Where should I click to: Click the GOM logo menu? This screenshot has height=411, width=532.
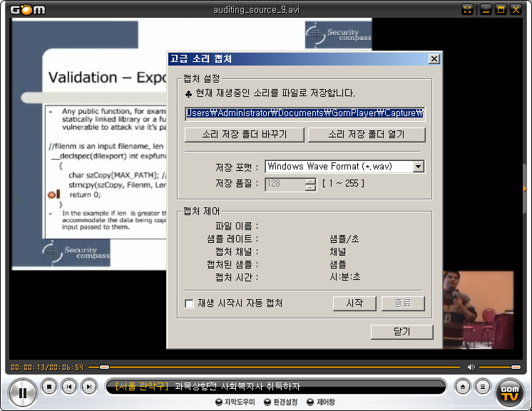click(26, 9)
